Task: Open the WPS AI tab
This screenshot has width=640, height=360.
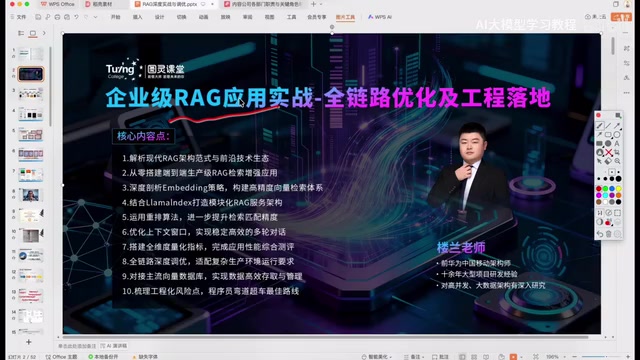Action: (380, 17)
